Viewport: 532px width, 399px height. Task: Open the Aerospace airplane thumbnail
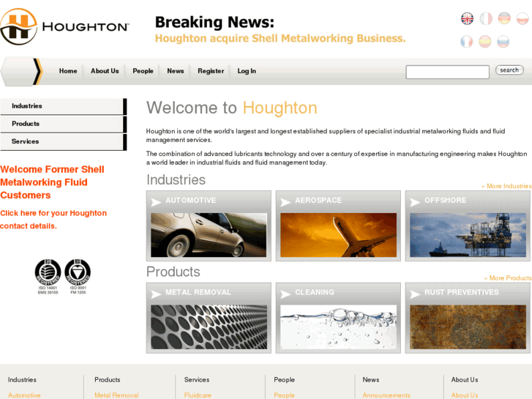[x=338, y=235]
